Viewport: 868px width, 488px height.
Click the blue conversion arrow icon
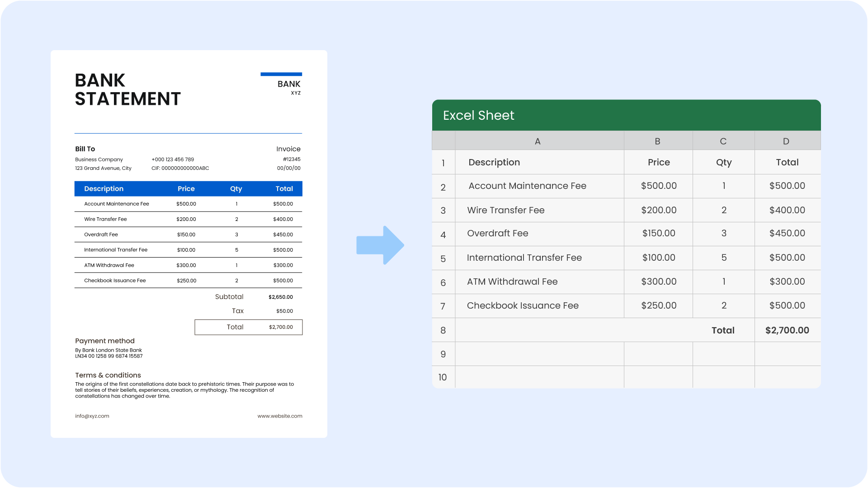(380, 245)
